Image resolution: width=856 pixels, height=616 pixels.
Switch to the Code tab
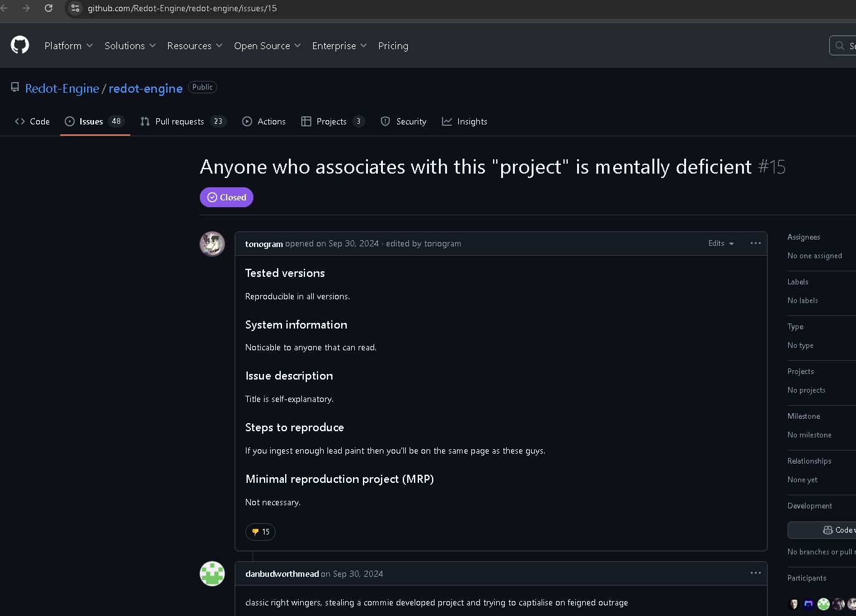32,121
